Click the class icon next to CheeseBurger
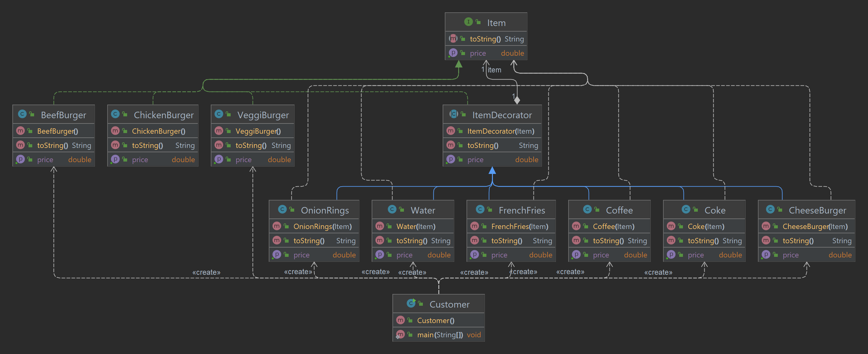 coord(770,209)
